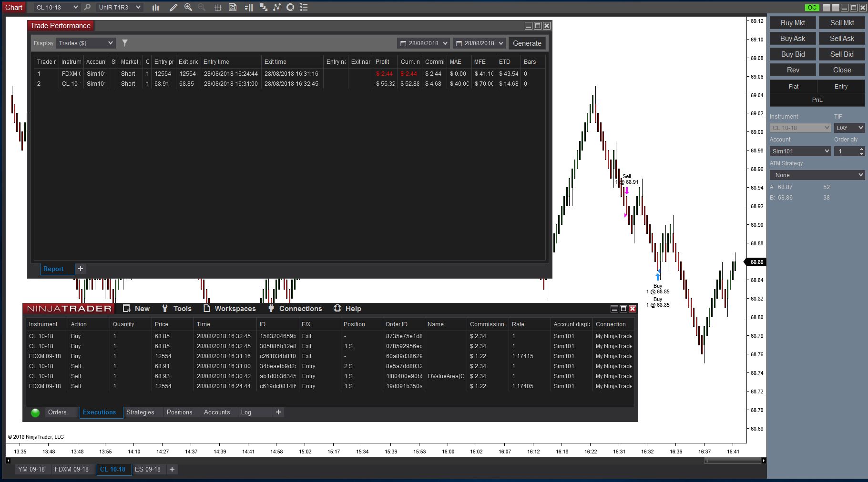
Task: Open the Data Series icon
Action: (263, 8)
